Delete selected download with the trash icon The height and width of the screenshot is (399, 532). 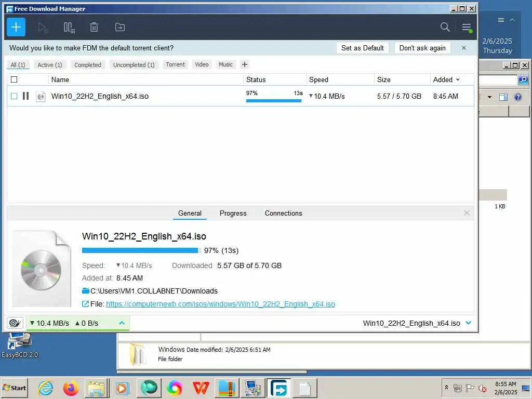pyautogui.click(x=94, y=27)
